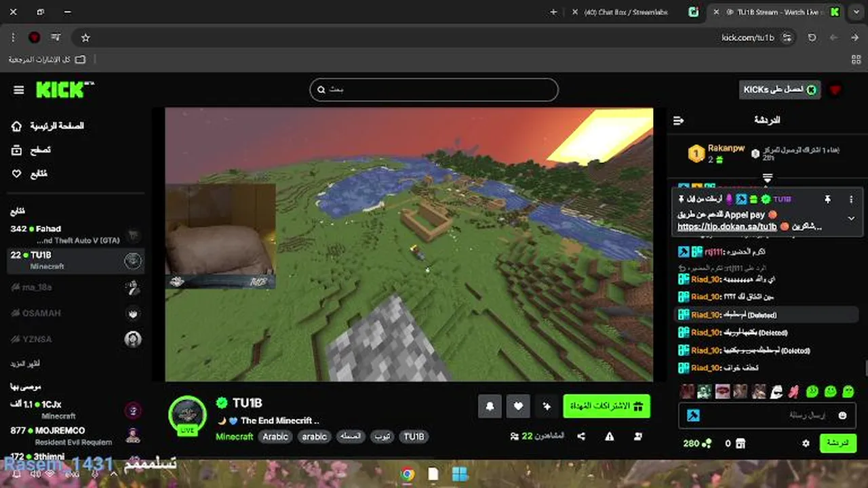The height and width of the screenshot is (488, 868).
Task: Click the Chrome taskbar icon
Action: (408, 474)
